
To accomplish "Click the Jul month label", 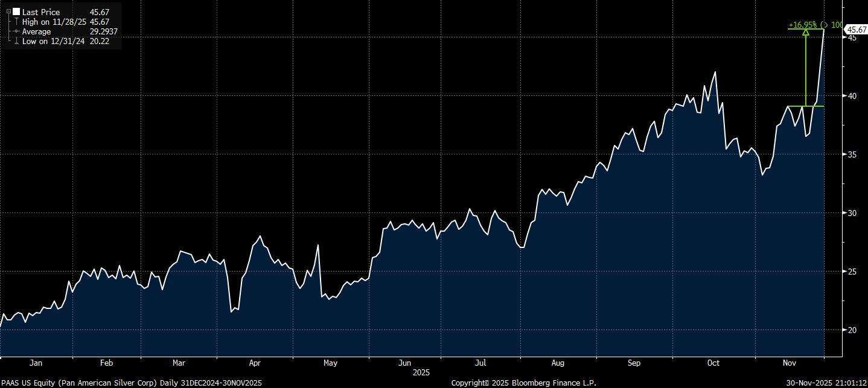I will point(480,363).
